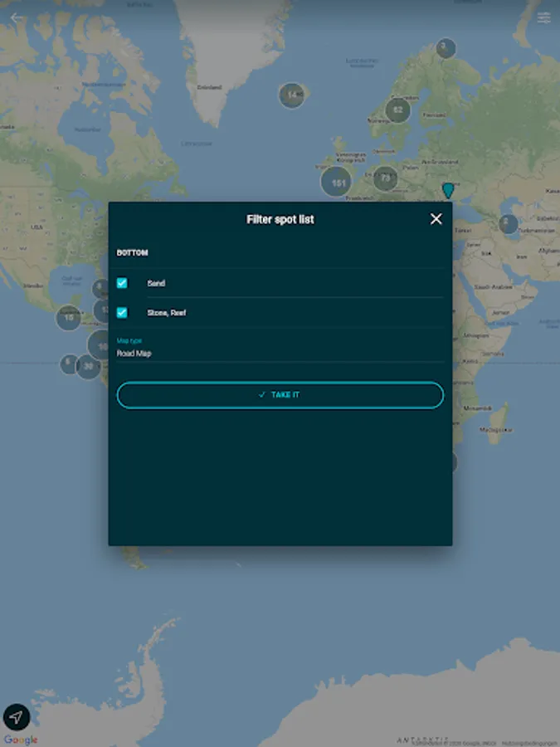Click the Sand label text

point(156,283)
